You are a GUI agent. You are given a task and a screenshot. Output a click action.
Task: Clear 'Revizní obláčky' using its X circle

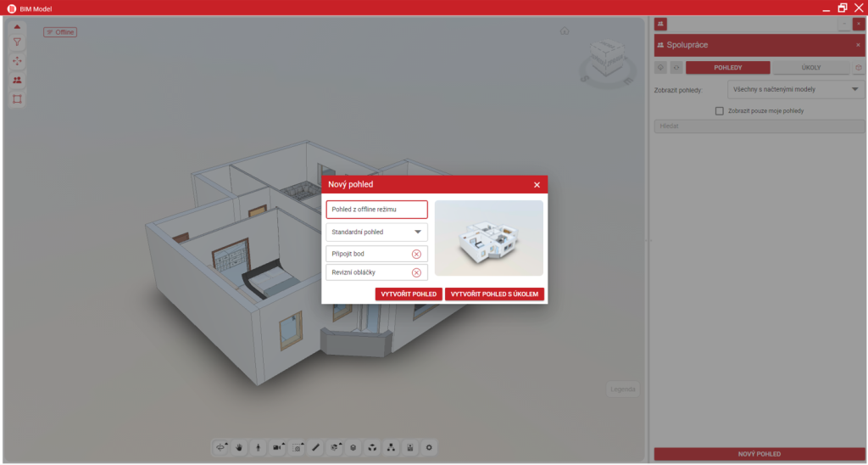(x=416, y=272)
